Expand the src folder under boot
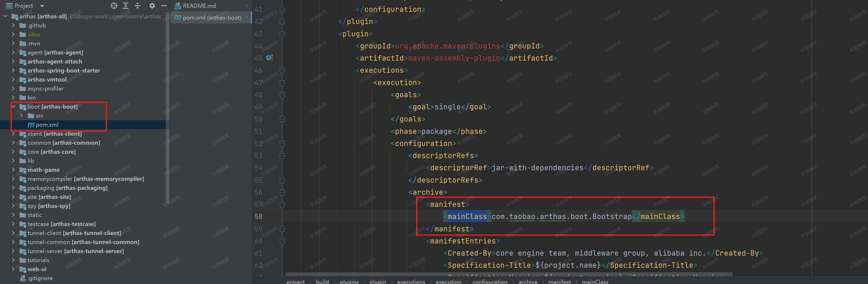The width and height of the screenshot is (868, 284). click(22, 116)
